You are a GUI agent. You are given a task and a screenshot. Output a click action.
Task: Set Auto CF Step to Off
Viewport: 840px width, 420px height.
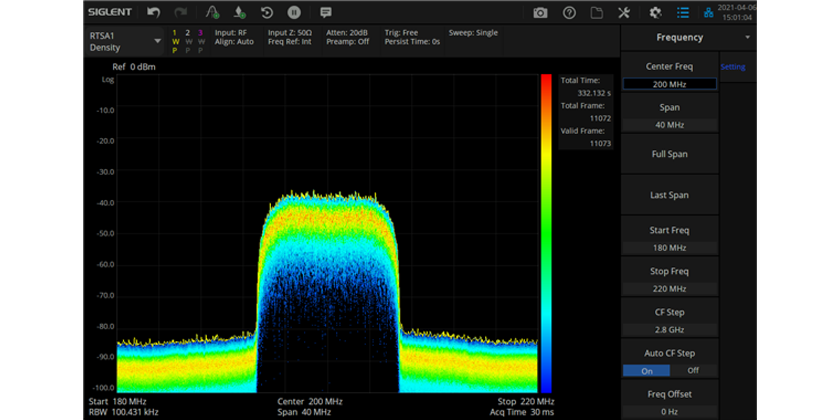tap(693, 370)
